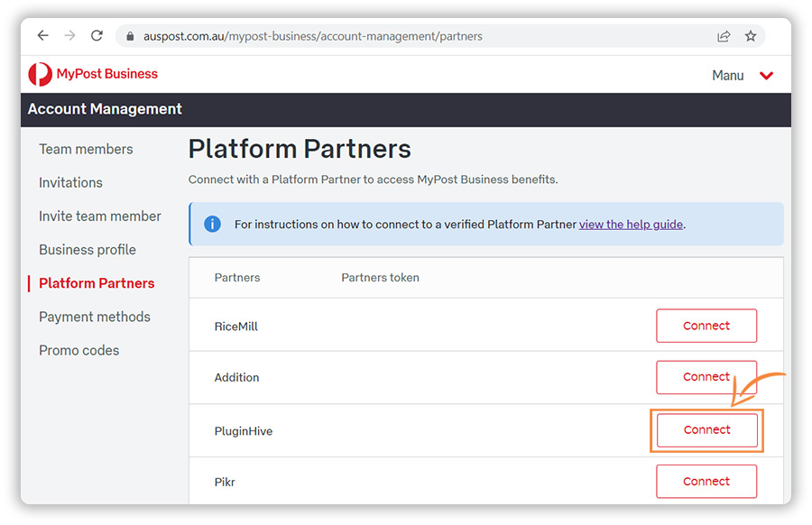Connect the PluginHive partner
Screen dimensions: 812x525
coord(706,429)
